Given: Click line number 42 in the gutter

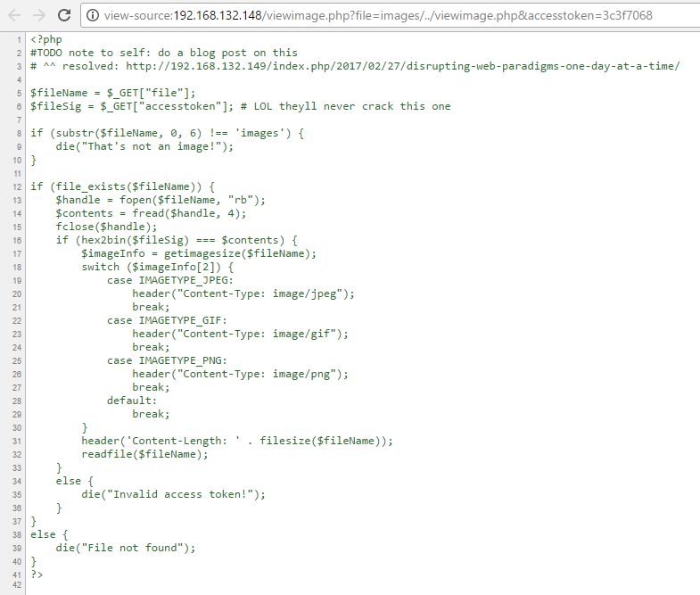Looking at the screenshot, I should 17,584.
